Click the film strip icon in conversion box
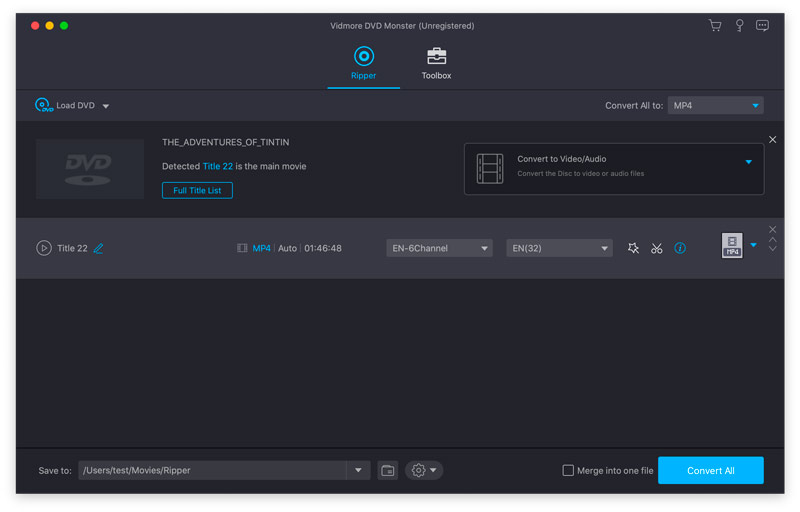This screenshot has width=800, height=512. coord(490,168)
